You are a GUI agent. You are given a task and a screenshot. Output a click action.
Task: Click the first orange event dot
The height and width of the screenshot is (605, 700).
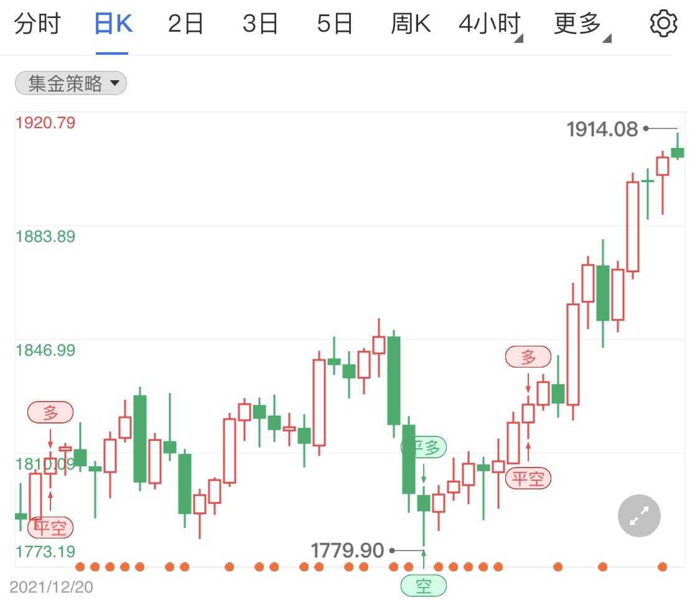[x=80, y=566]
